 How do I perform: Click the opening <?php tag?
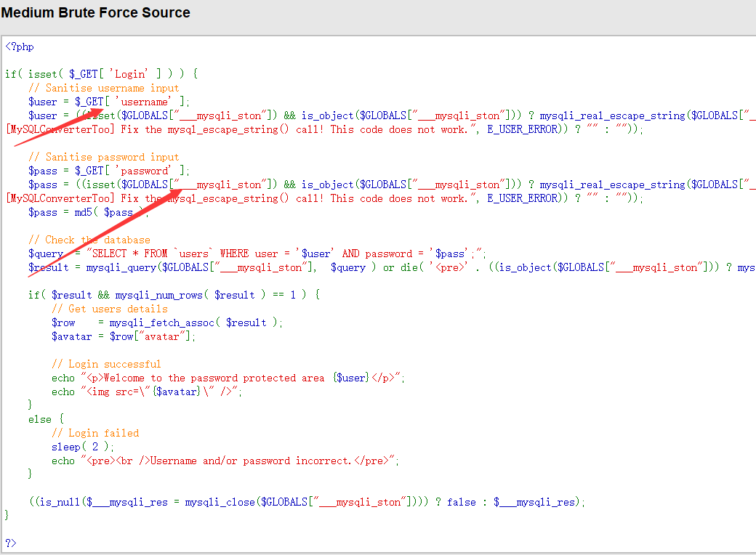click(x=20, y=46)
